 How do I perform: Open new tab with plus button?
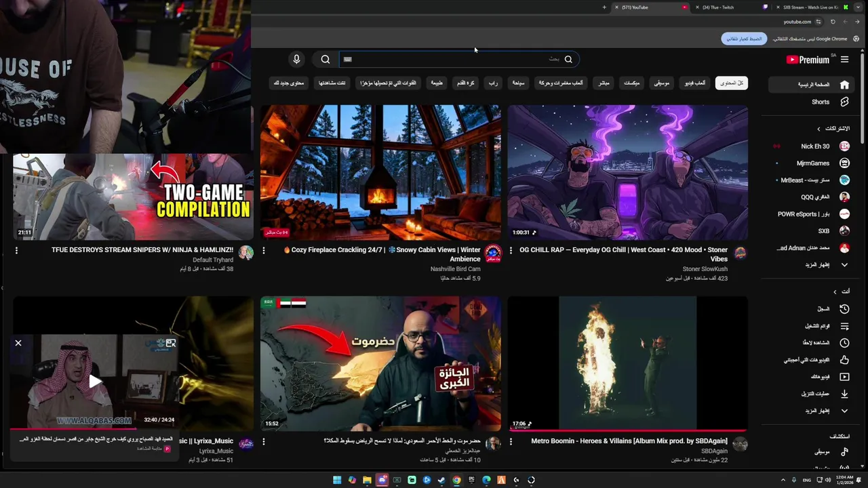[604, 7]
